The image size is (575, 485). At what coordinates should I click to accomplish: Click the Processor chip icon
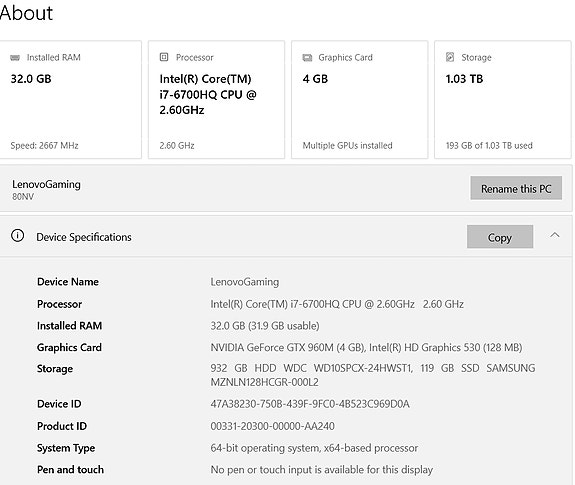[164, 57]
